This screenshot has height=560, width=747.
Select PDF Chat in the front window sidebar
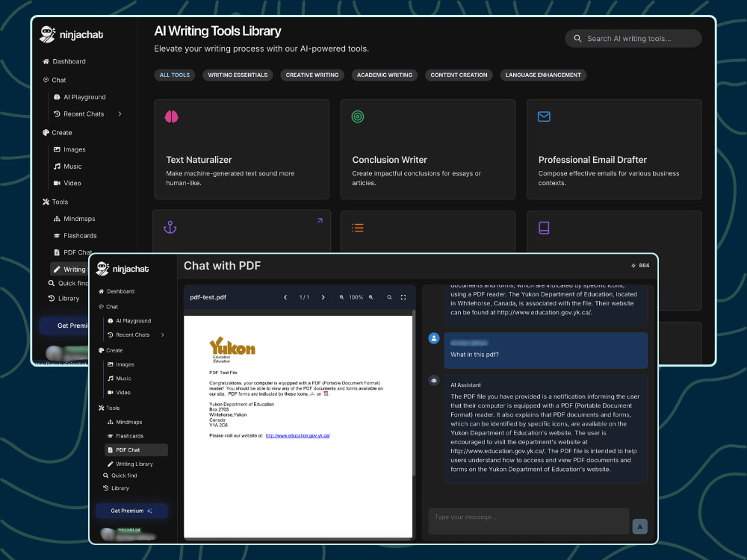(x=136, y=450)
